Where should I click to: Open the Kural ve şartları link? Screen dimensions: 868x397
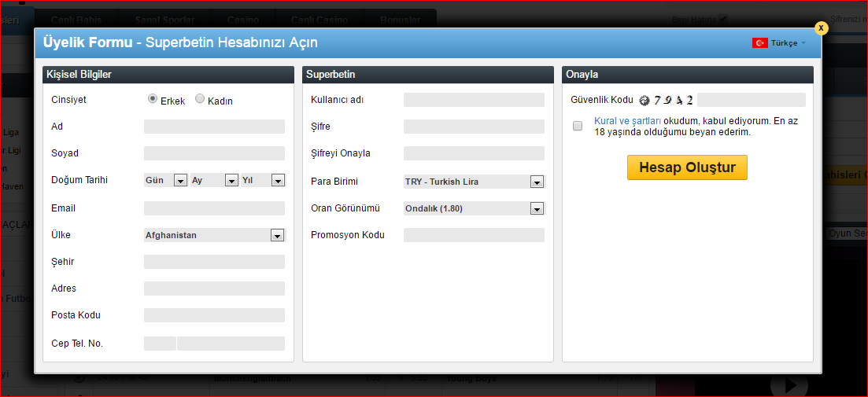628,120
